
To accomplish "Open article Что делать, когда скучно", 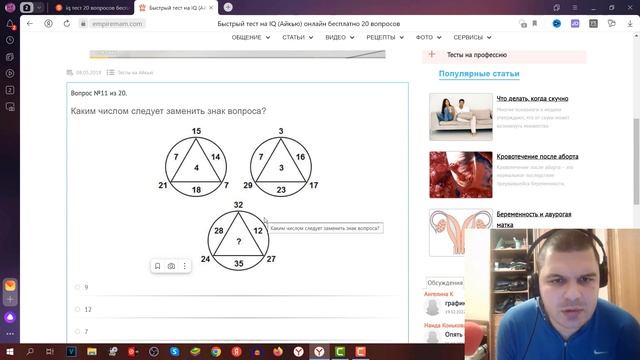I will [532, 98].
